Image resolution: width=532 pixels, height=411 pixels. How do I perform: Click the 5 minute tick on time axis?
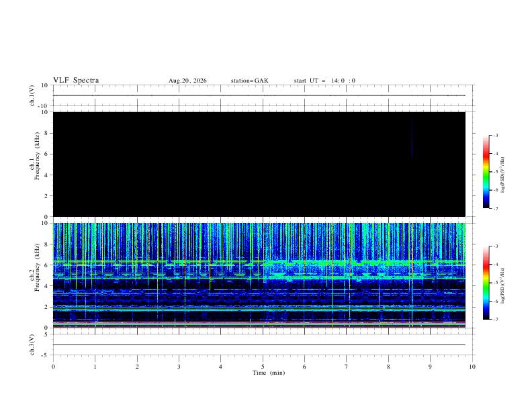263,367
